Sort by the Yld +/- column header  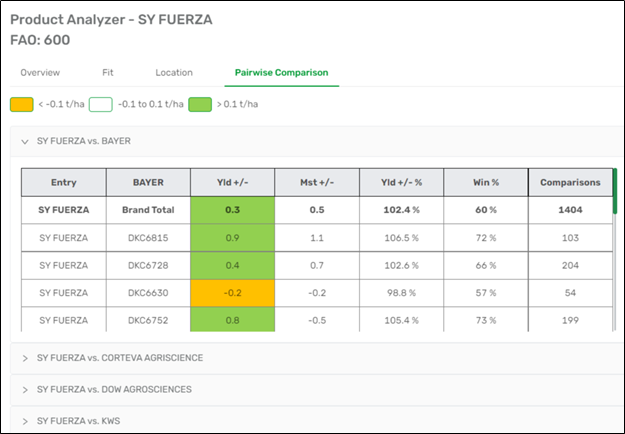[x=232, y=183]
